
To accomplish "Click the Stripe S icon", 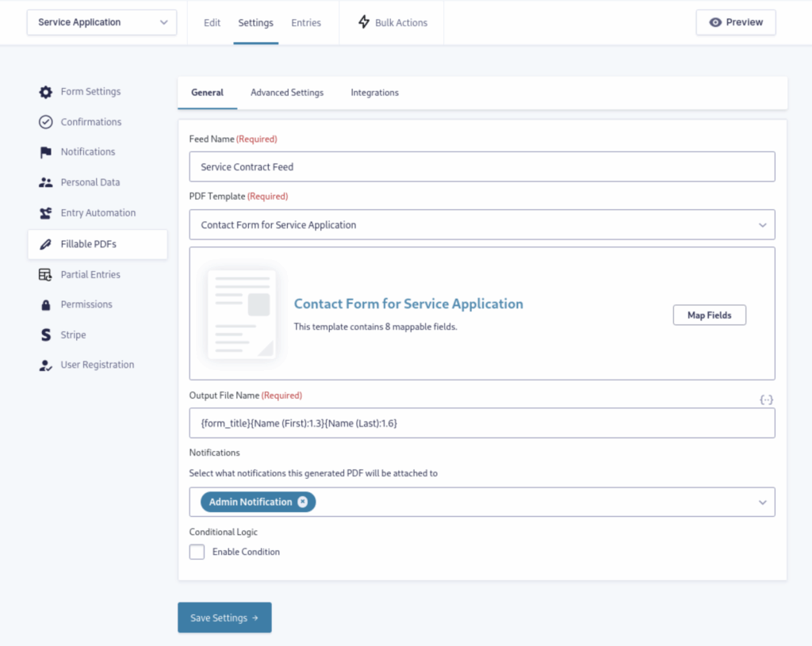I will coord(45,334).
